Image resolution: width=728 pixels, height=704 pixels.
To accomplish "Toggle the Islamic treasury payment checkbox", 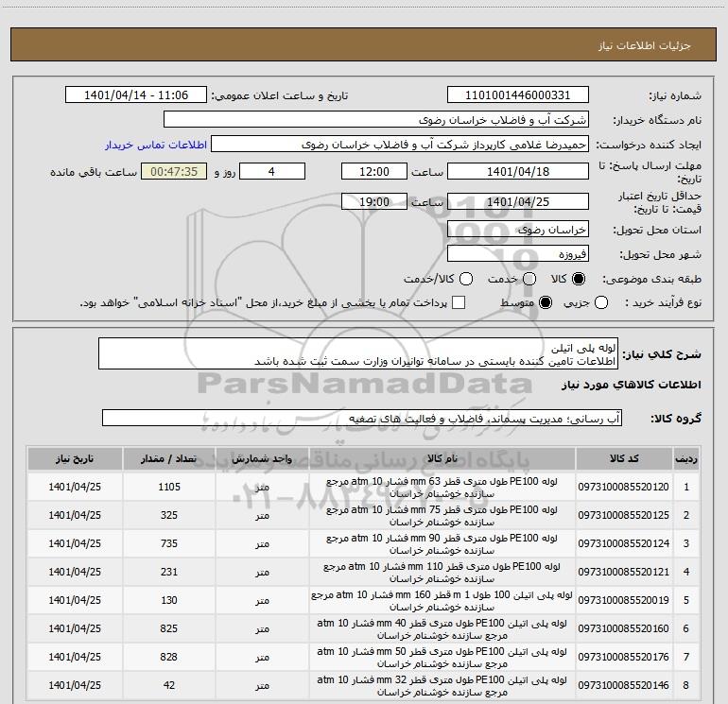I will [x=459, y=302].
